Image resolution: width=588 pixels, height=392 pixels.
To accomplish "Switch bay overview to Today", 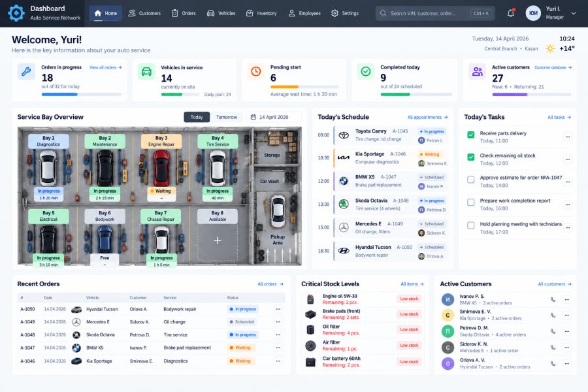I will pos(197,117).
